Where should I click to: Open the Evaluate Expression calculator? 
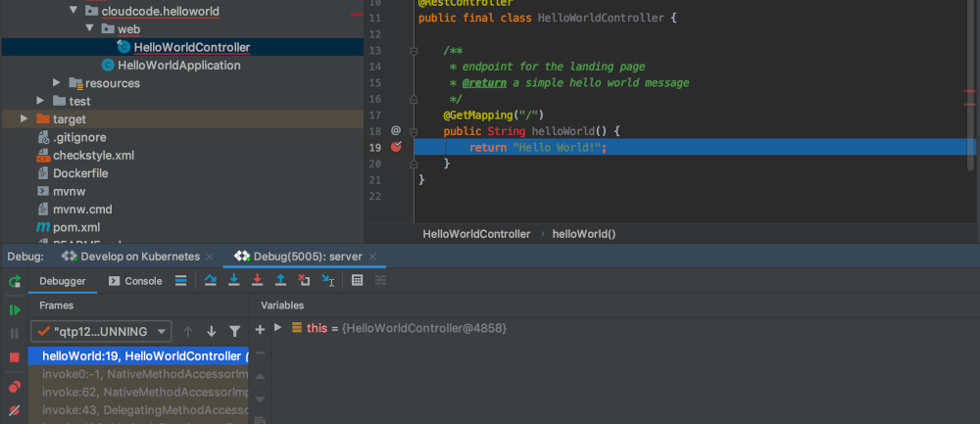point(357,281)
